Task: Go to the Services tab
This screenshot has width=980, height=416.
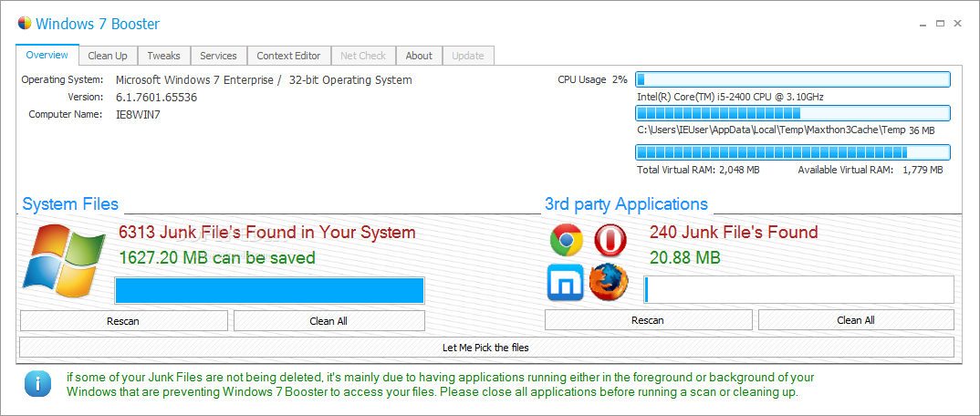Action: [x=218, y=56]
